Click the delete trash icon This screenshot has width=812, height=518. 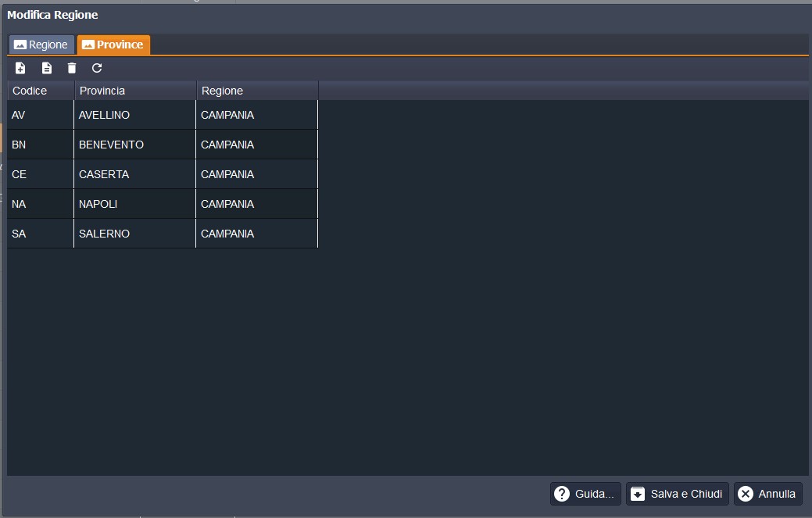coord(72,68)
